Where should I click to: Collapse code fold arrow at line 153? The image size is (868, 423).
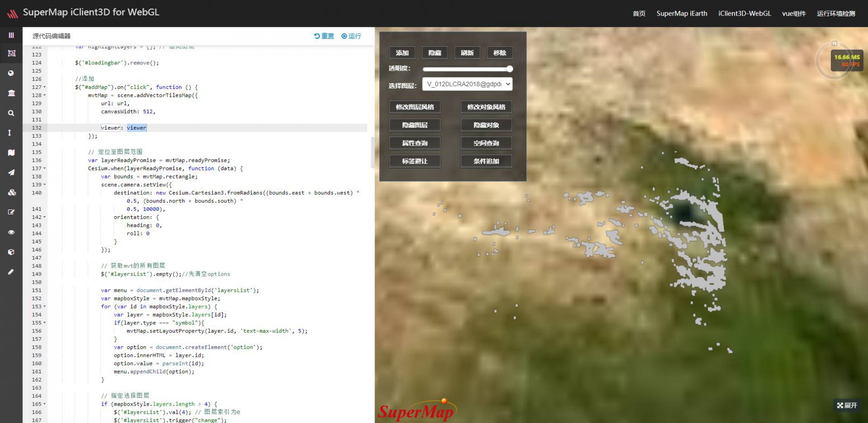pyautogui.click(x=44, y=307)
